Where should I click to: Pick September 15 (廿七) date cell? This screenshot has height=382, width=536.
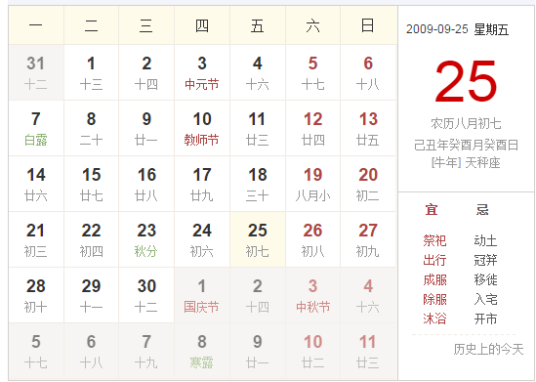[x=91, y=184]
